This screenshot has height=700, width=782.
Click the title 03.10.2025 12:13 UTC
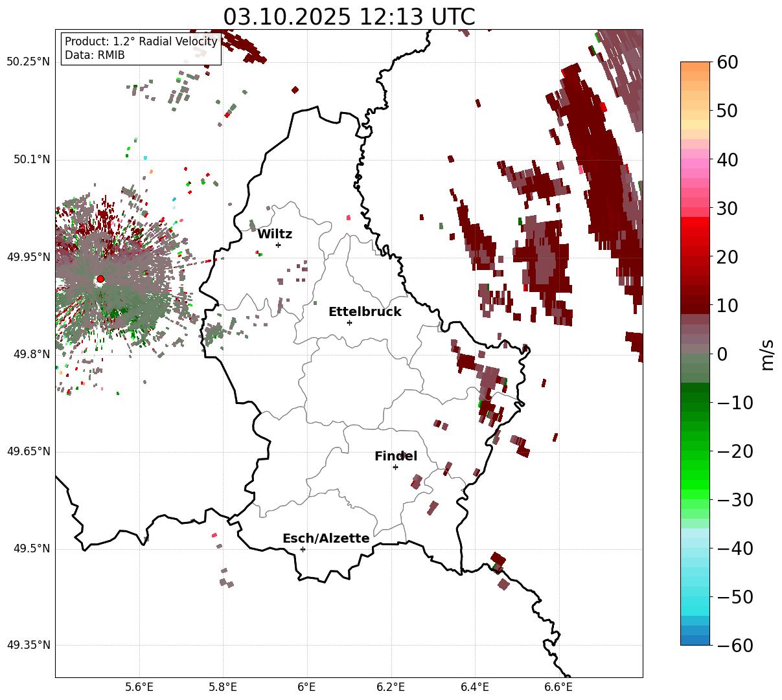tap(349, 17)
